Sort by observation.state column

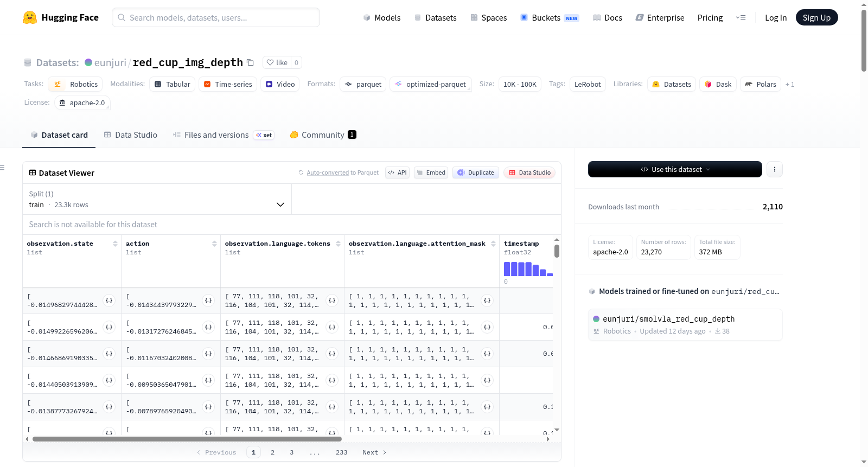(115, 244)
